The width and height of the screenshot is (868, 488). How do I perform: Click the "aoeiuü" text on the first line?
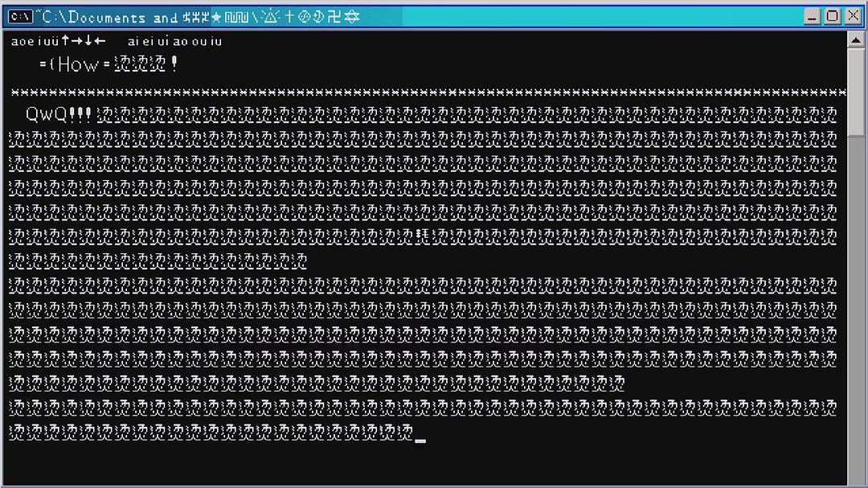(x=35, y=41)
